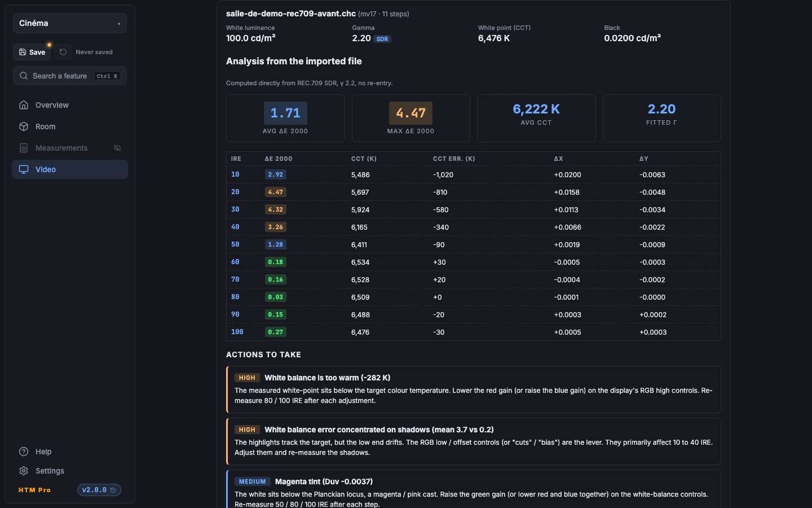This screenshot has height=508, width=812.
Task: Click the Overview home icon
Action: coord(24,105)
